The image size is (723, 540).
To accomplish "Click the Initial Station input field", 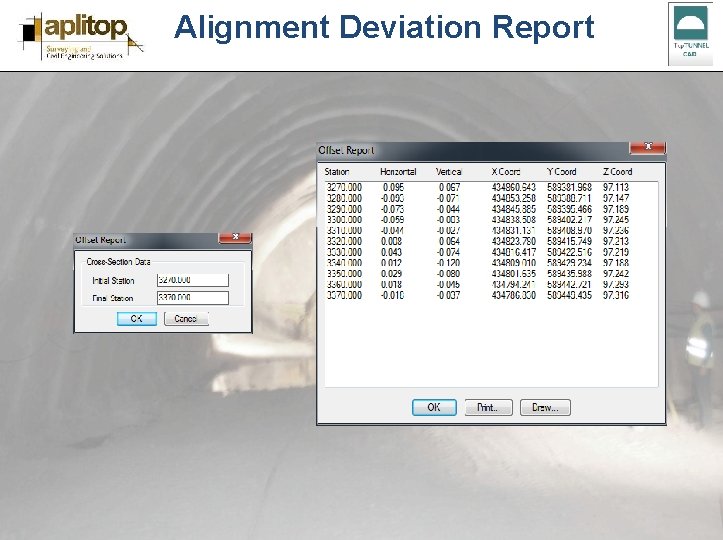I will (193, 280).
